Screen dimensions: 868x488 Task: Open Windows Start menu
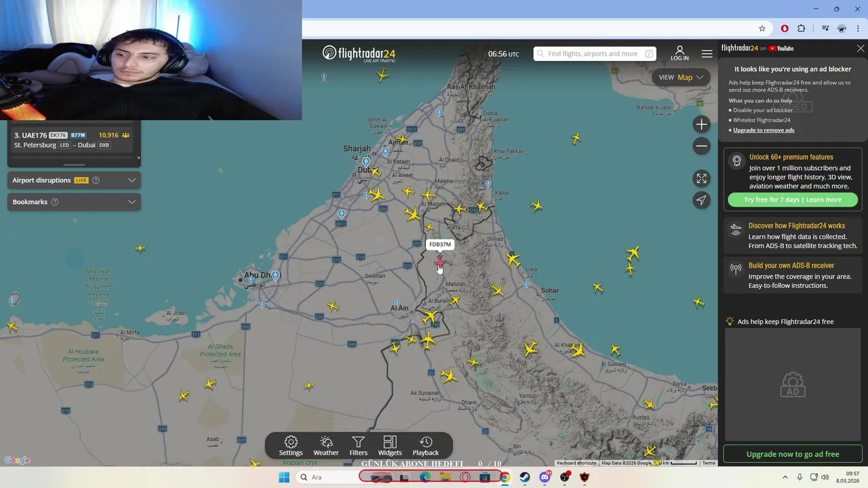[x=284, y=477]
